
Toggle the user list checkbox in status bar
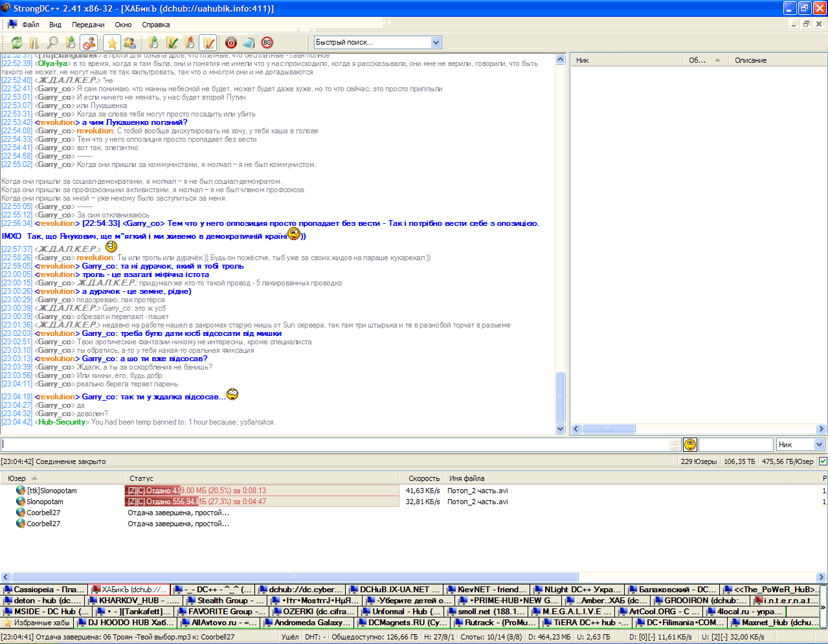(x=823, y=461)
